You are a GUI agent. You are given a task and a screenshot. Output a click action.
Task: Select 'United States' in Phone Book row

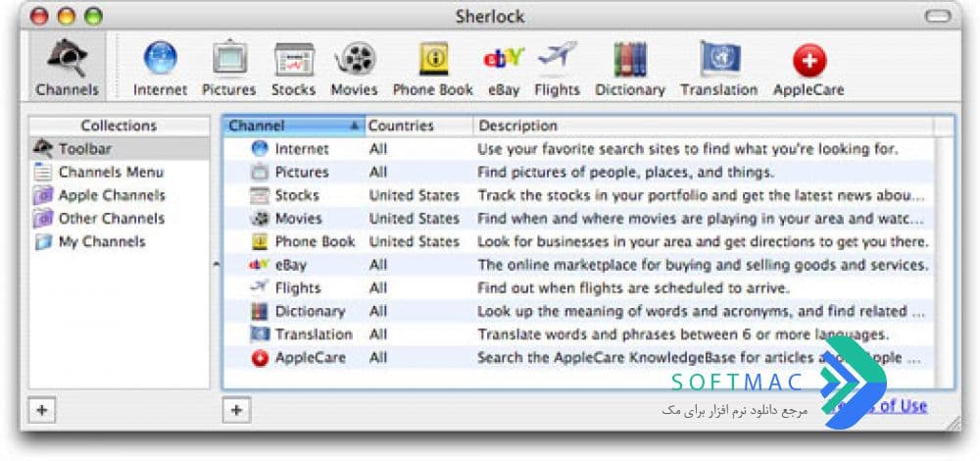point(415,241)
